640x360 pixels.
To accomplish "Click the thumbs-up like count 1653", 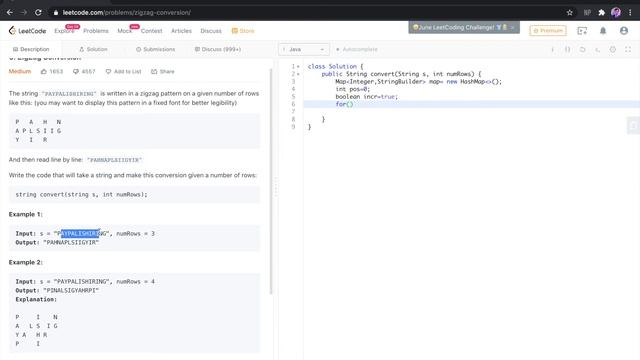I will tap(52, 71).
